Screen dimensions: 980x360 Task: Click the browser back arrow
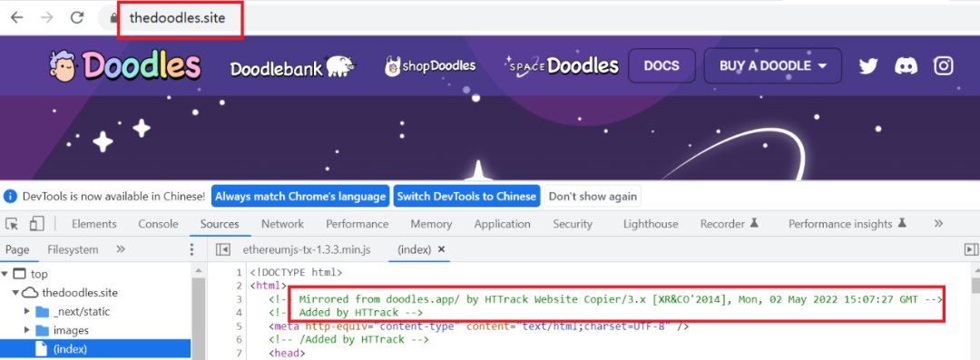17,17
